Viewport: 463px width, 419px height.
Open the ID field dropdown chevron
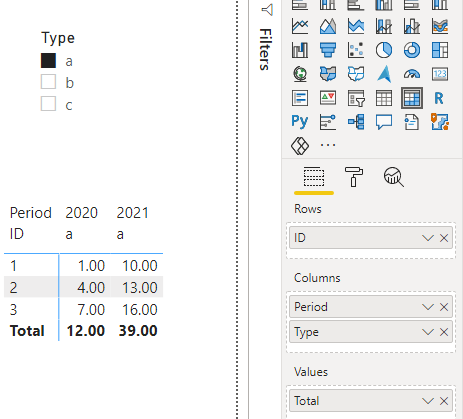428,238
